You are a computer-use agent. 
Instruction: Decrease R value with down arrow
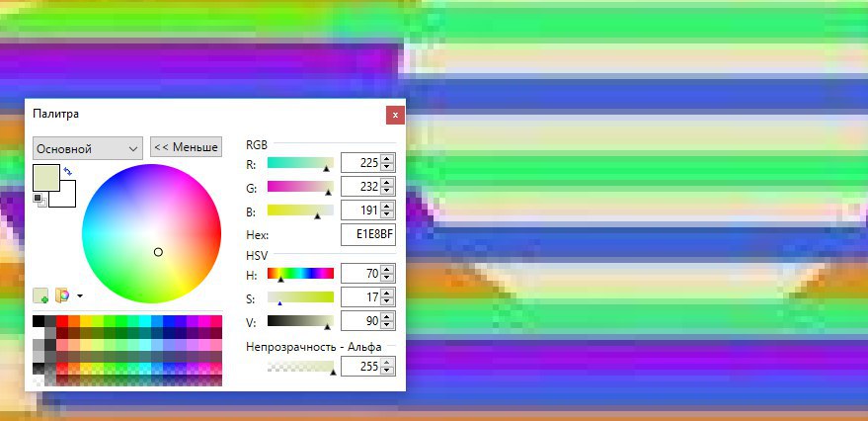tap(387, 167)
